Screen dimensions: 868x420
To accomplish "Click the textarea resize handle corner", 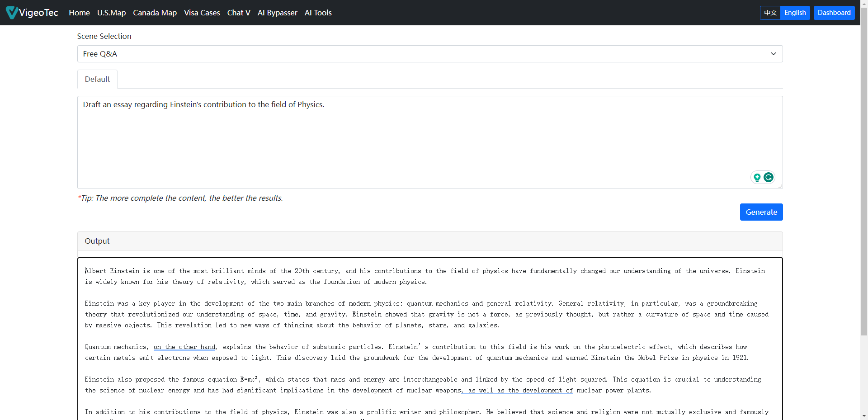I will click(780, 186).
